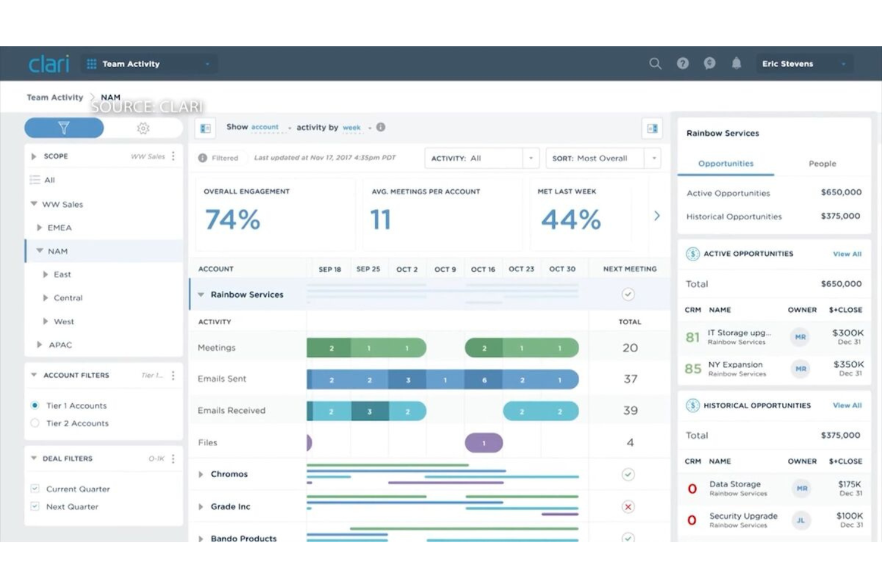
Task: Open notifications bell icon
Action: (737, 63)
